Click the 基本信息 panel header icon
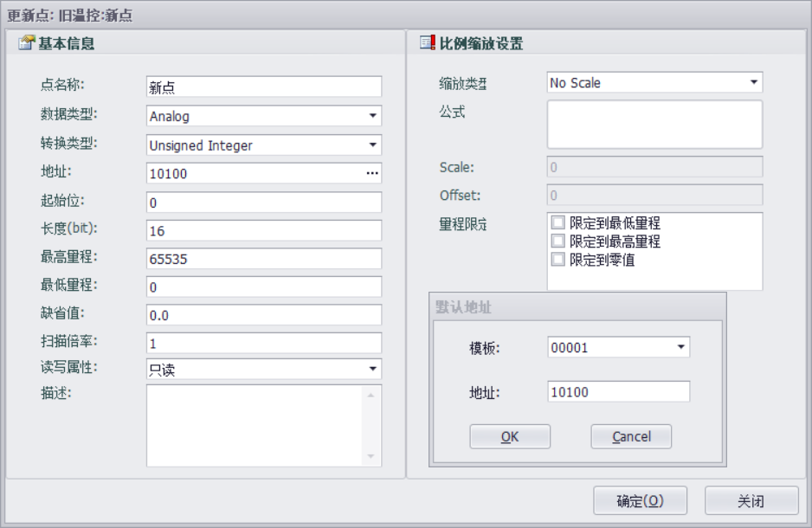This screenshot has width=812, height=528. pos(25,43)
